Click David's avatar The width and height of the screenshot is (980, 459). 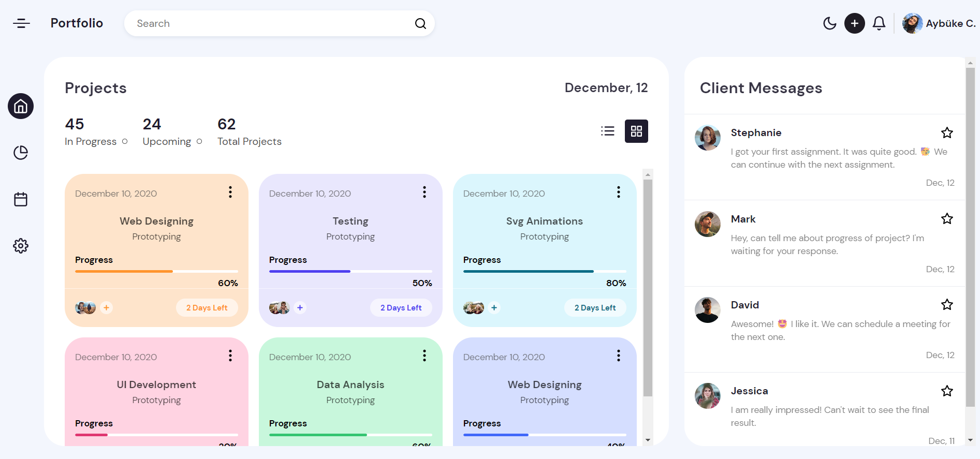click(x=708, y=310)
